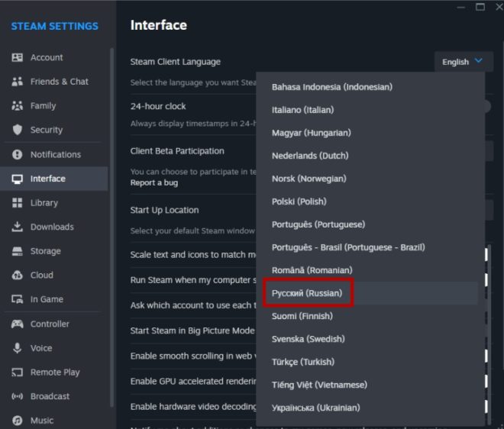Select the In Game settings tab
Viewport: 504px width, 429px height.
[x=54, y=299]
